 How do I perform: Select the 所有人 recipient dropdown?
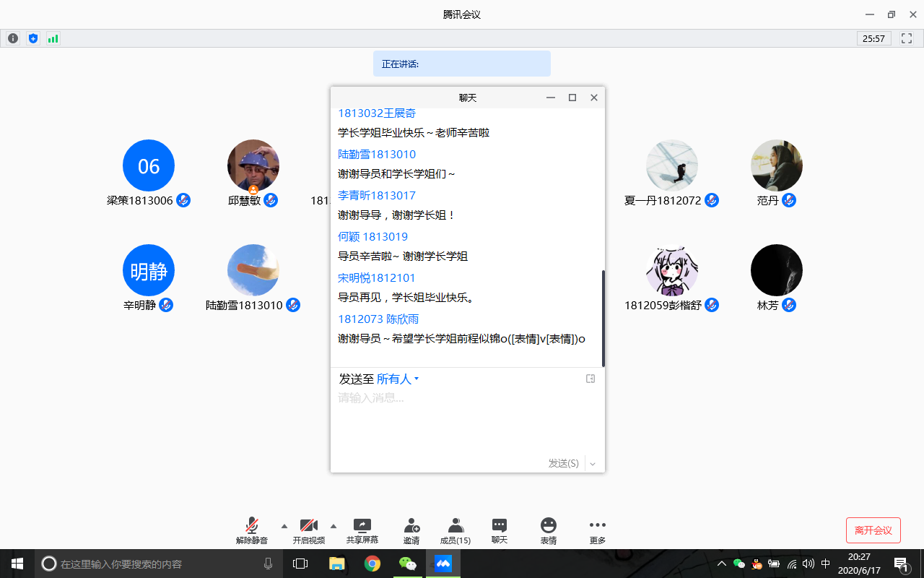coord(398,379)
